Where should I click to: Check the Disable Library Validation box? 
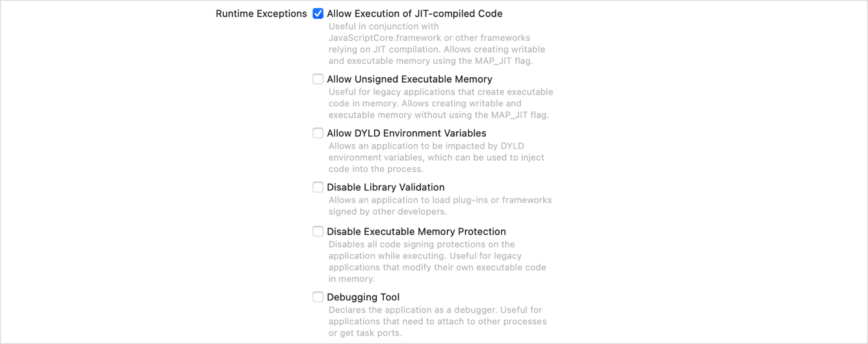point(318,187)
